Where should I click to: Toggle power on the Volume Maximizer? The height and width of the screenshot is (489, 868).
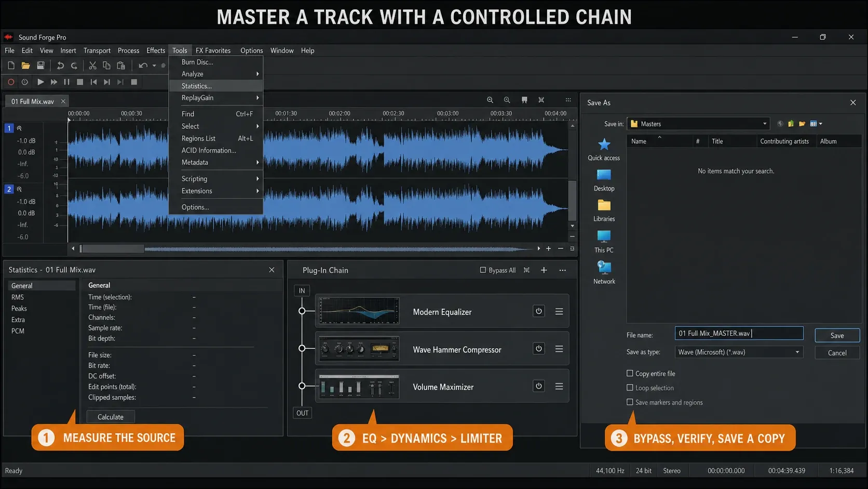click(x=539, y=386)
